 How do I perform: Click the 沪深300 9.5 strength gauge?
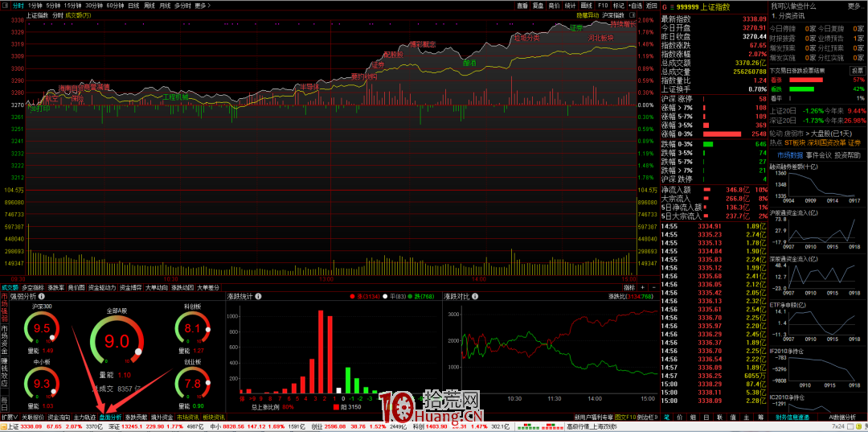(x=41, y=328)
